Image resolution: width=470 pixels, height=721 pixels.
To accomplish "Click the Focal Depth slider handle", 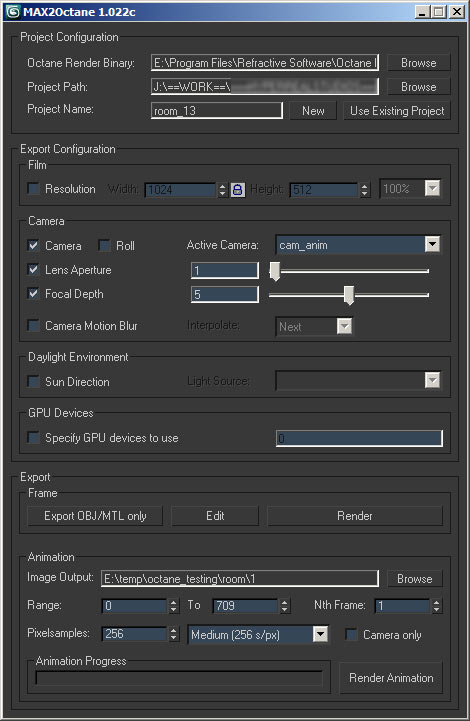I will [x=349, y=295].
